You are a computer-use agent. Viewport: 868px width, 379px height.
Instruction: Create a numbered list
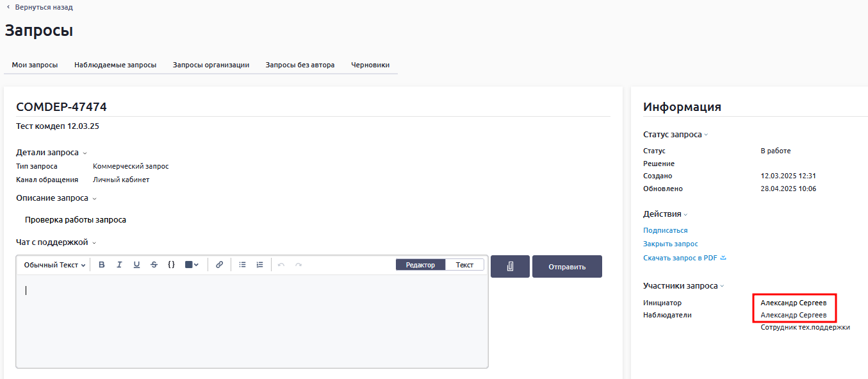tap(259, 265)
